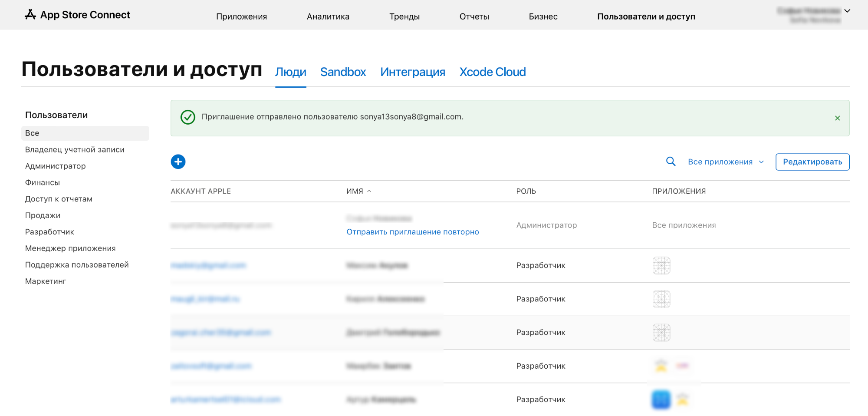
Task: Click АККАУНТ APPLE column header
Action: tap(201, 191)
